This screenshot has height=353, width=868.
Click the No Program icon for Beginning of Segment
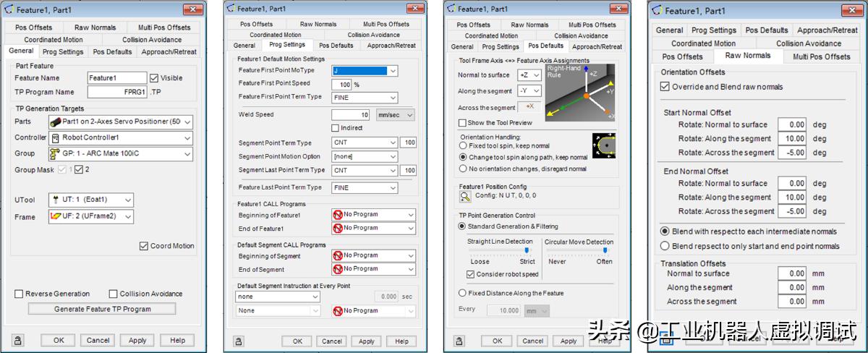(337, 255)
